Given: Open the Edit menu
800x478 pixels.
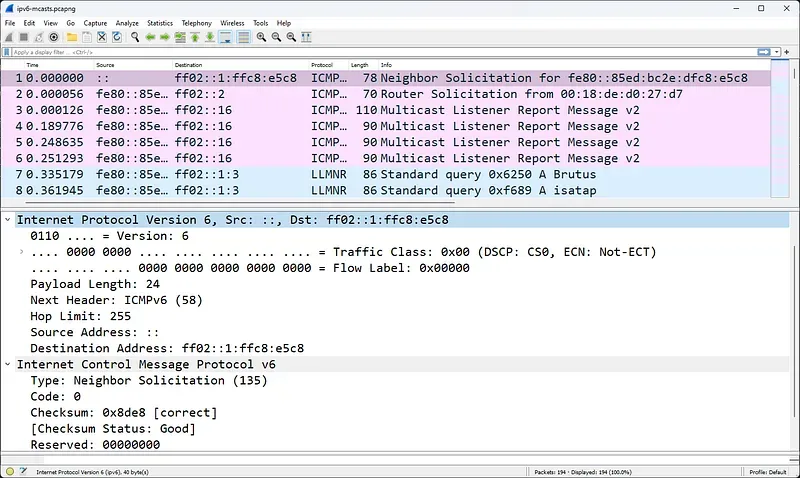Looking at the screenshot, I should [x=29, y=23].
